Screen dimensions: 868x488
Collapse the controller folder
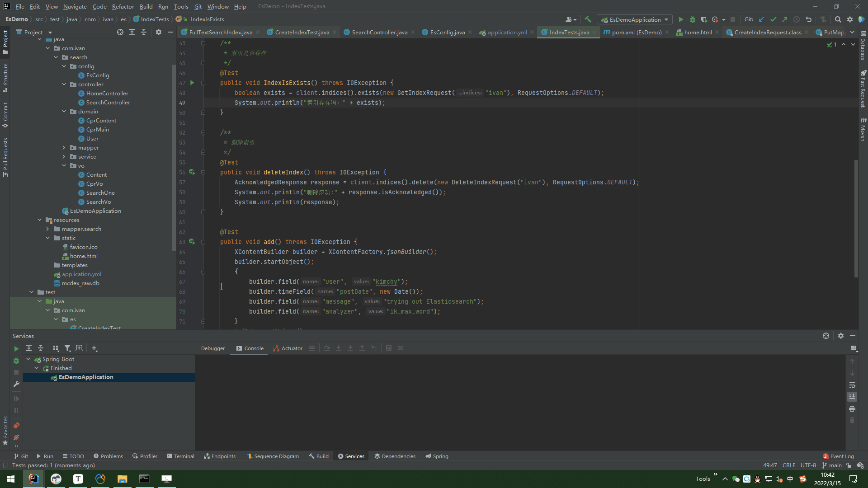[x=64, y=84]
